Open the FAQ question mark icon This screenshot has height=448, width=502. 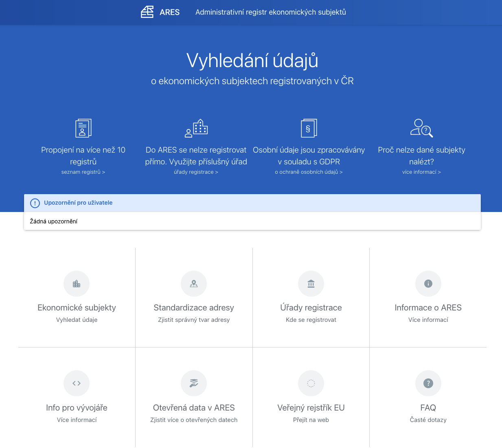click(x=428, y=383)
